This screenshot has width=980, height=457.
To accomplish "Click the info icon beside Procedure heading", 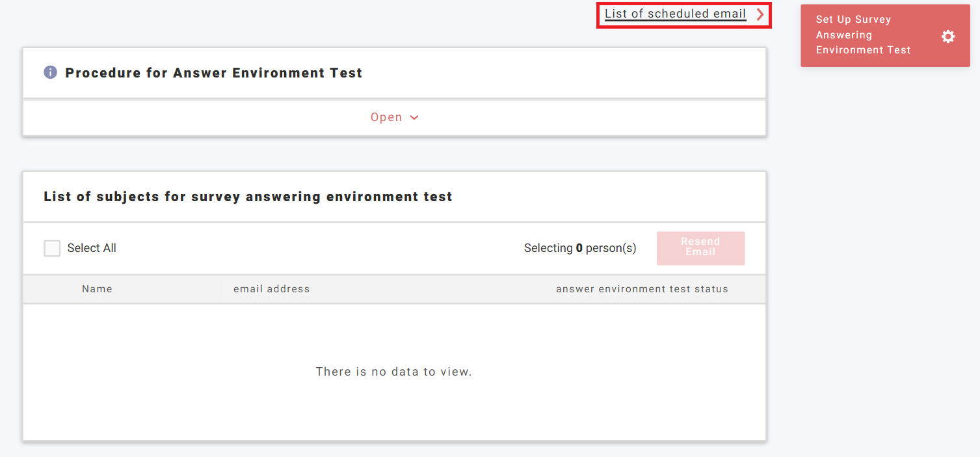I will (x=50, y=72).
